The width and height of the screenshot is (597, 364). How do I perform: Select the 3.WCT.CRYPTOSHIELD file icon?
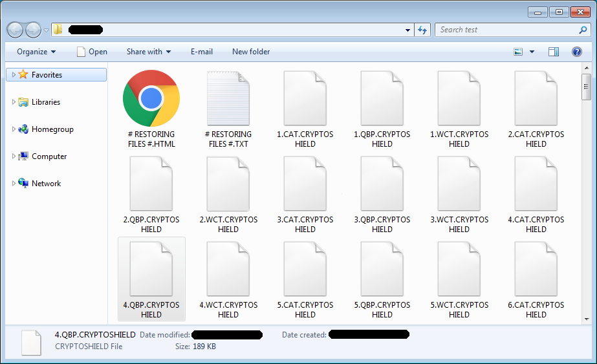click(459, 184)
